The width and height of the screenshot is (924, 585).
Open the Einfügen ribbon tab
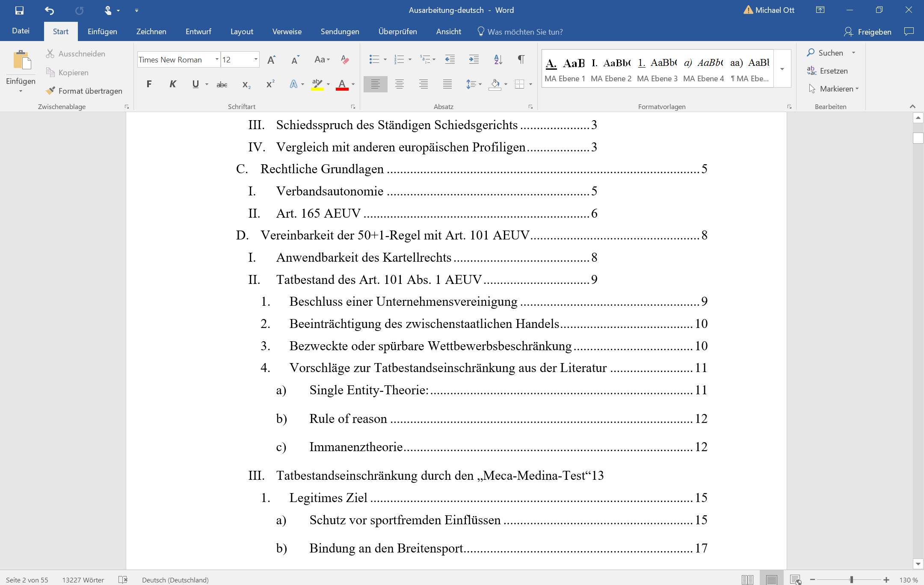coord(102,31)
